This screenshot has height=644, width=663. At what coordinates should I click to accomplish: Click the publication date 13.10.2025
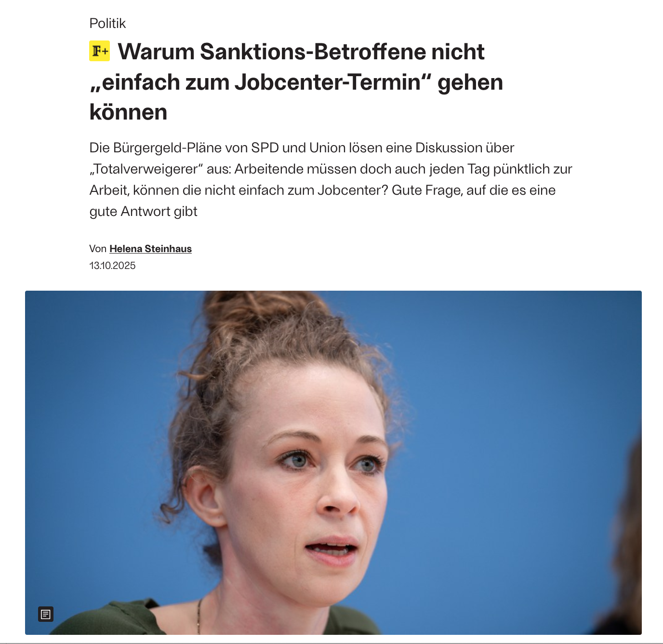112,266
